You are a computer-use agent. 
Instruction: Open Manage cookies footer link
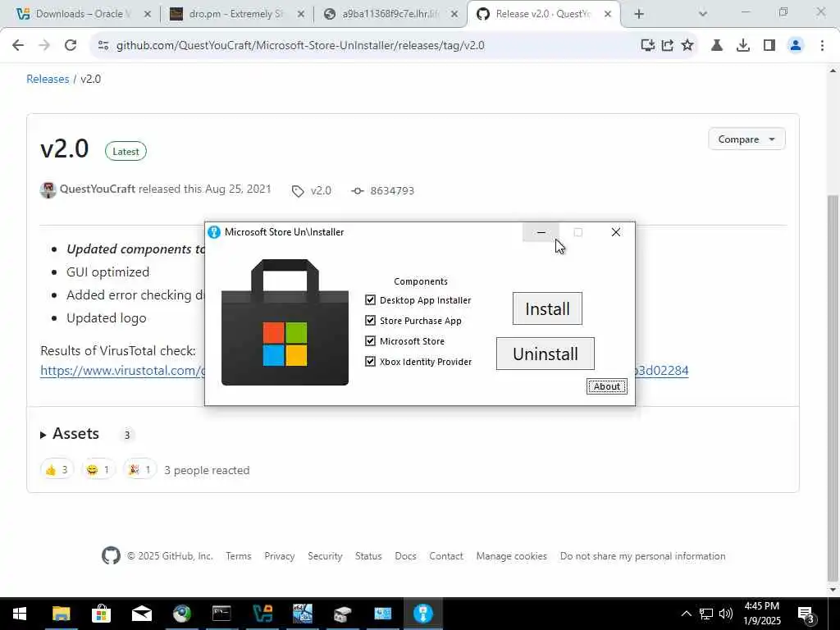(x=512, y=556)
